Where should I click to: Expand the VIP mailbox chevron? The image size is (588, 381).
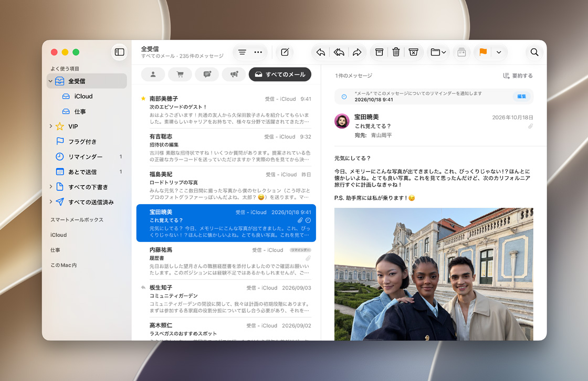click(51, 126)
